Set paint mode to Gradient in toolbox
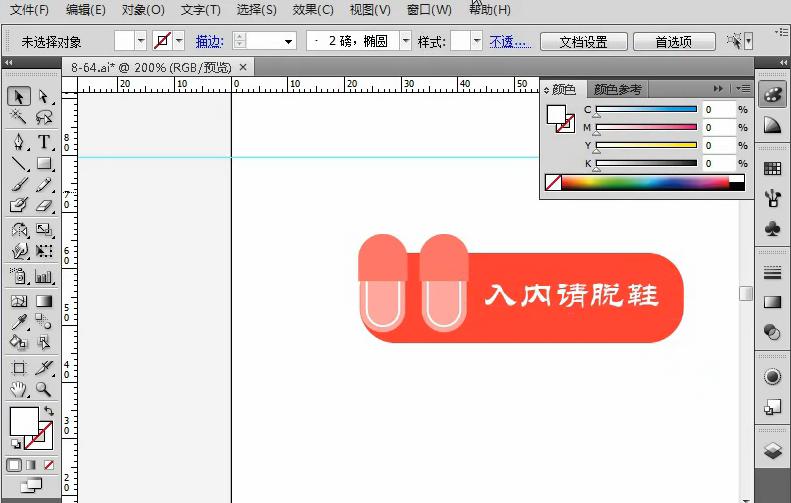Image resolution: width=791 pixels, height=503 pixels. pyautogui.click(x=31, y=465)
